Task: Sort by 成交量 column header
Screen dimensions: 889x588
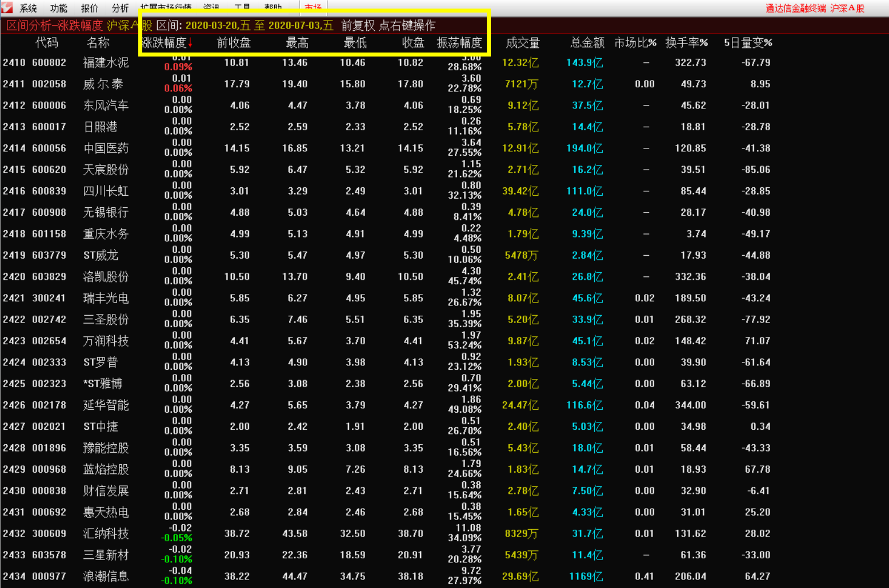Action: tap(522, 43)
